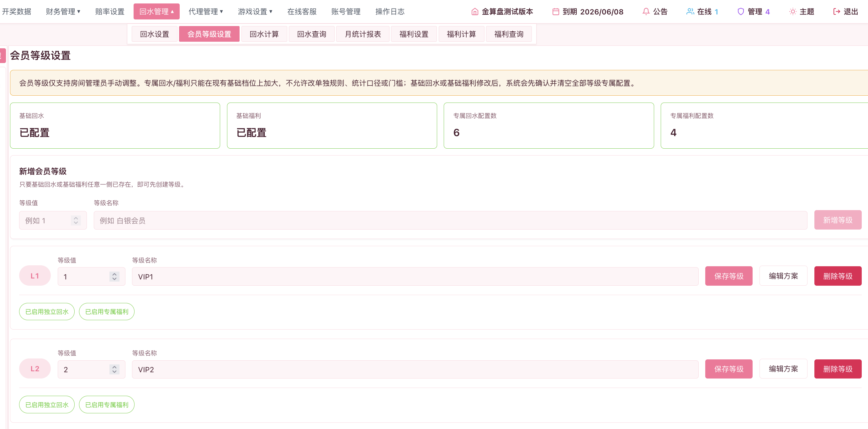This screenshot has width=868, height=429.
Task: Switch to the 福利计算 tab
Action: coord(461,34)
